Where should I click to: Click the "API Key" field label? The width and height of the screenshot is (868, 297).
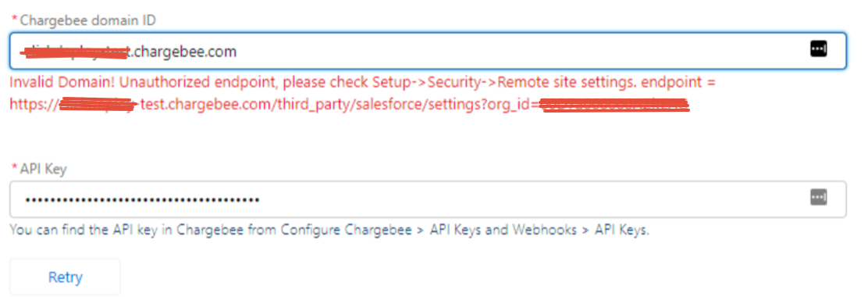43,169
